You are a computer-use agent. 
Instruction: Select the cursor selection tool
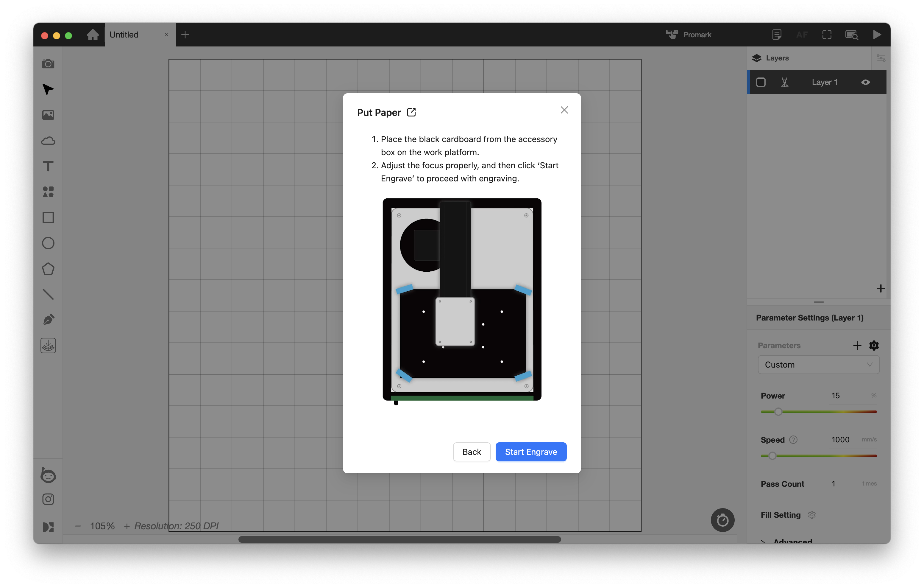click(x=48, y=89)
